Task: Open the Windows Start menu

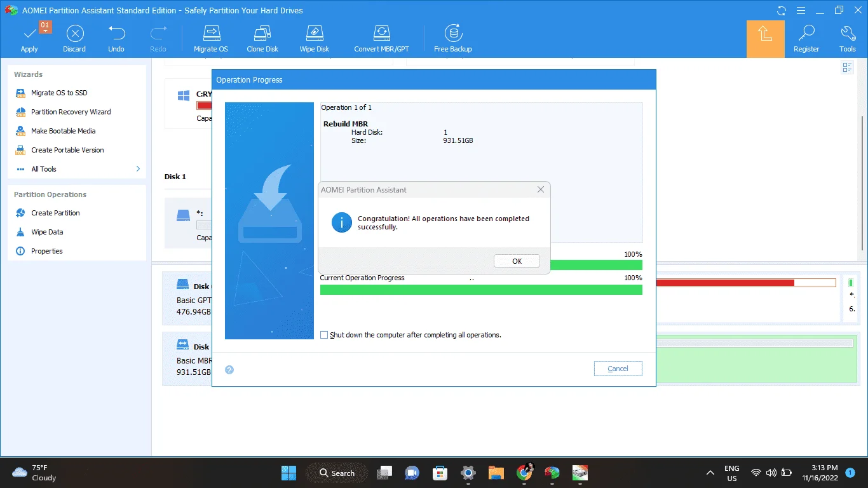Action: (288, 473)
